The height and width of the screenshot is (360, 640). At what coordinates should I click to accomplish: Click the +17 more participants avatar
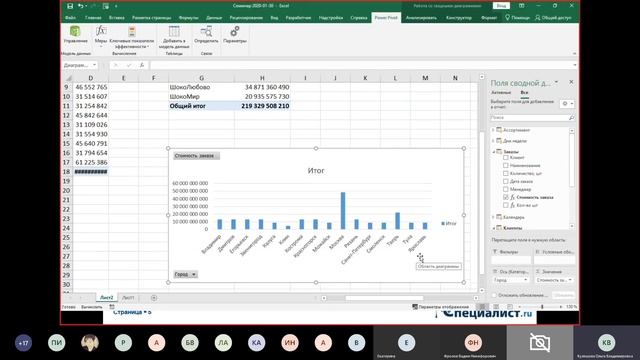tap(23, 343)
